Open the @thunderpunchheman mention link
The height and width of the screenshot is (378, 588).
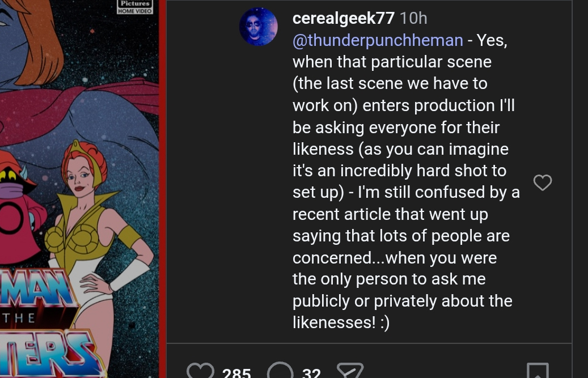(378, 40)
